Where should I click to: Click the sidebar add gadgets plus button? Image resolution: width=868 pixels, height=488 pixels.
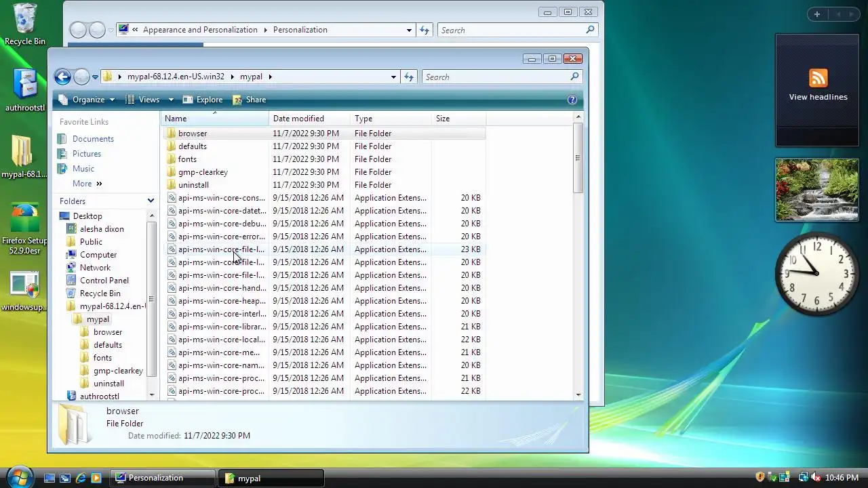coord(817,14)
